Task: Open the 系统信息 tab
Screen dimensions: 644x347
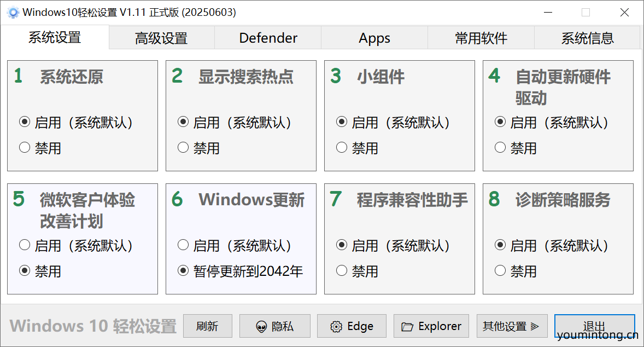Action: click(587, 38)
